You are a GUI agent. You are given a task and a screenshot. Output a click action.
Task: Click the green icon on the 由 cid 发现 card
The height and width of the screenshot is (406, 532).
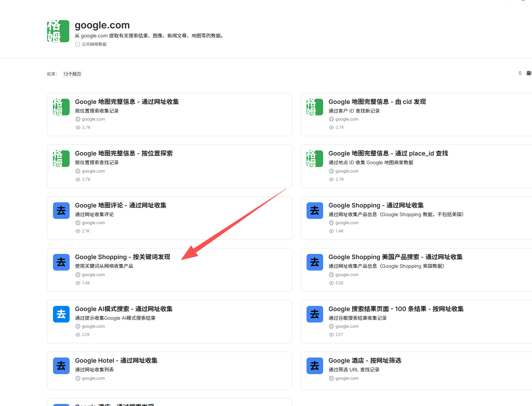coord(314,107)
